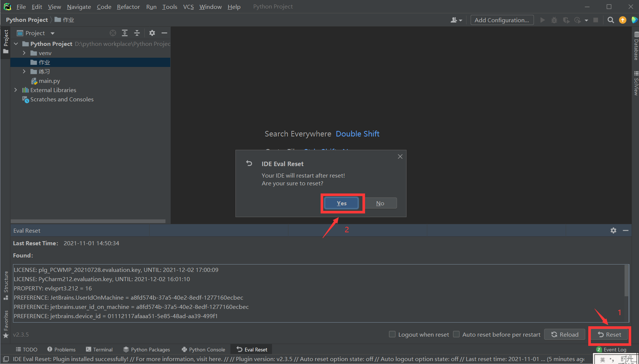639x364 pixels.
Task: Expand the venv folder
Action: [24, 53]
